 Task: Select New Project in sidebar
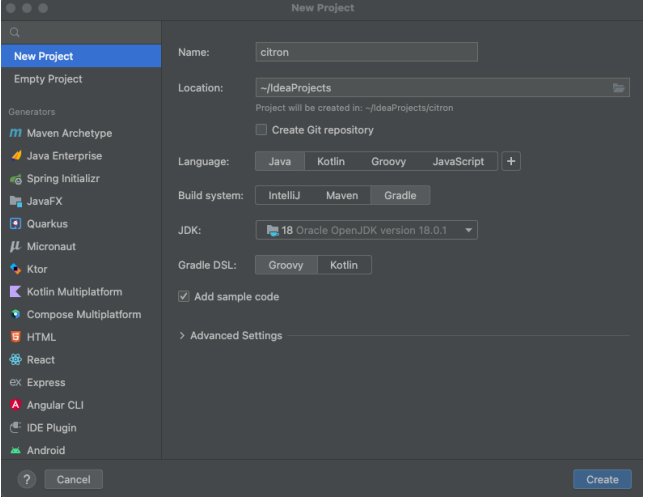point(81,56)
